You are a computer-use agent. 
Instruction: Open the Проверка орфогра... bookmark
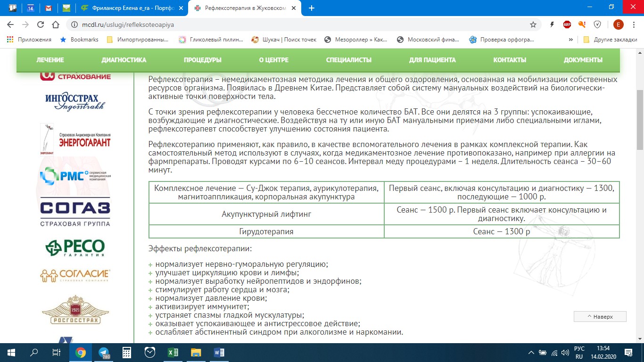[502, 40]
